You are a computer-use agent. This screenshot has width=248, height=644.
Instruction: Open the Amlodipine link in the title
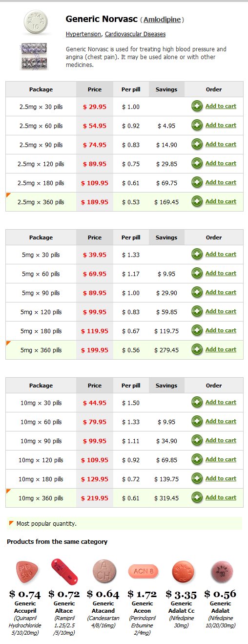click(163, 20)
